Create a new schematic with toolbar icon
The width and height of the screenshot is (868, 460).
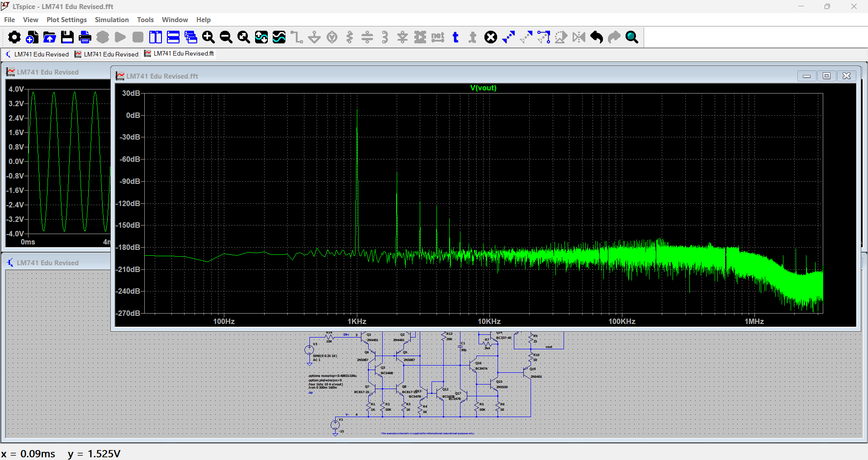click(x=32, y=37)
